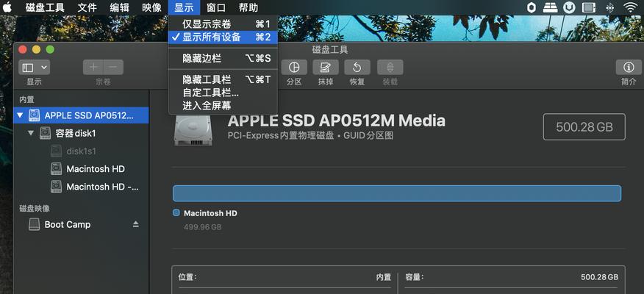Close the open 显示 menu in menu bar
This screenshot has width=644, height=294.
184,7
